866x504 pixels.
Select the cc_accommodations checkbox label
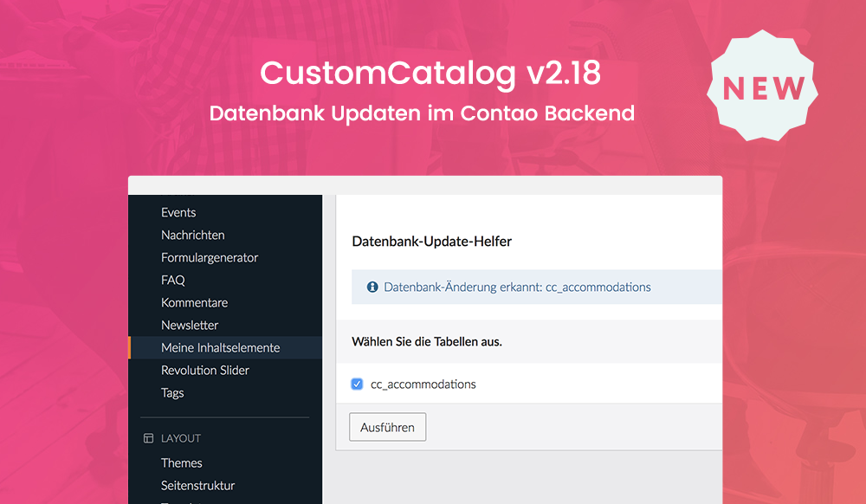(423, 384)
